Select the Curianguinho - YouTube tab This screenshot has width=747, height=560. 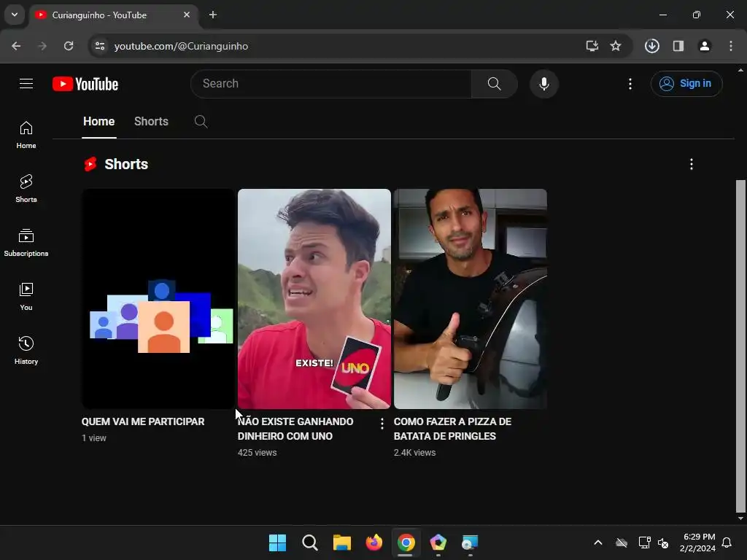coord(113,15)
